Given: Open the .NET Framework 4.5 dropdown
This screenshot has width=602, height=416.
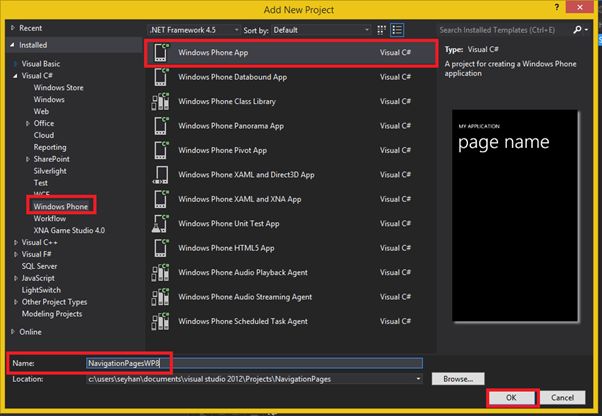Looking at the screenshot, I should (x=194, y=30).
